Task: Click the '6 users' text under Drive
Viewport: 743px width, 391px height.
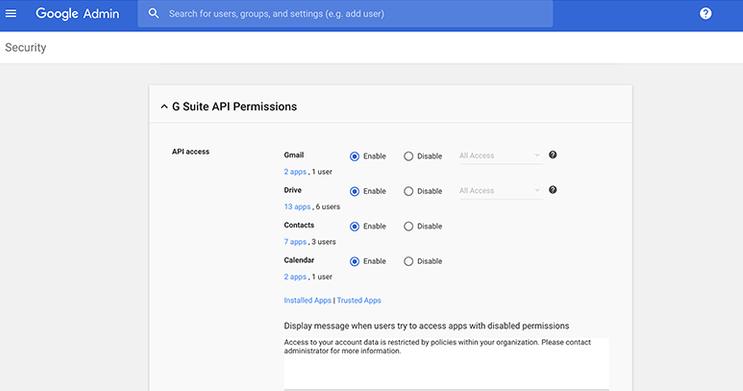Action: [328, 207]
